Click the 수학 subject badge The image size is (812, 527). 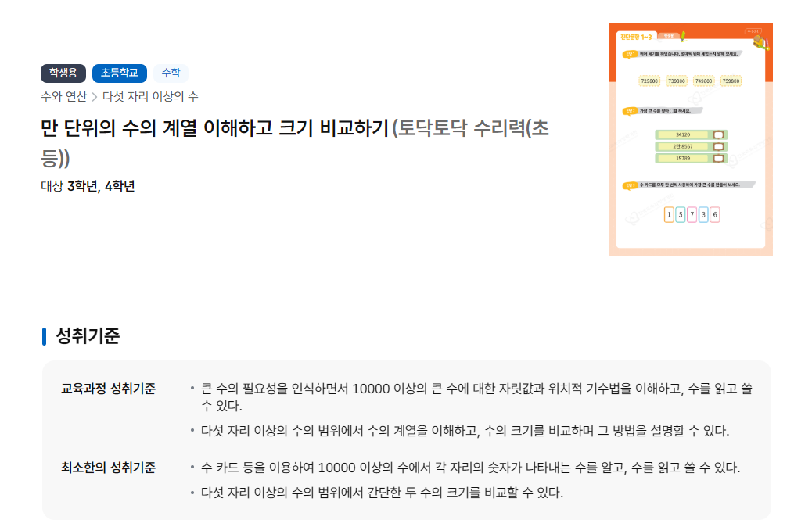(x=171, y=73)
